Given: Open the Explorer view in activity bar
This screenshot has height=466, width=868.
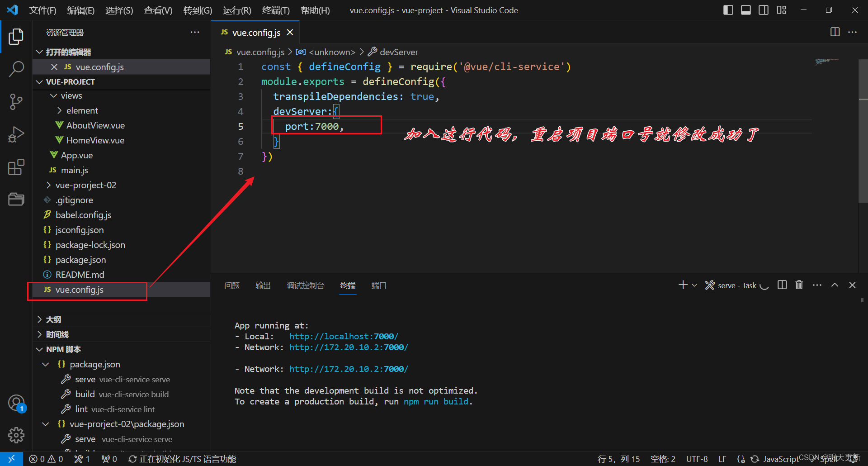Looking at the screenshot, I should 16,37.
